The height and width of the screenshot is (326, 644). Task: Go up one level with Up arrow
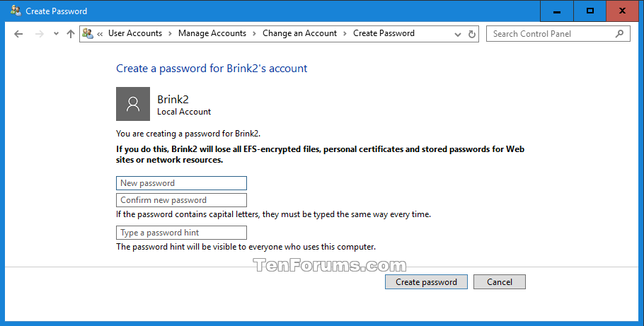click(x=71, y=34)
